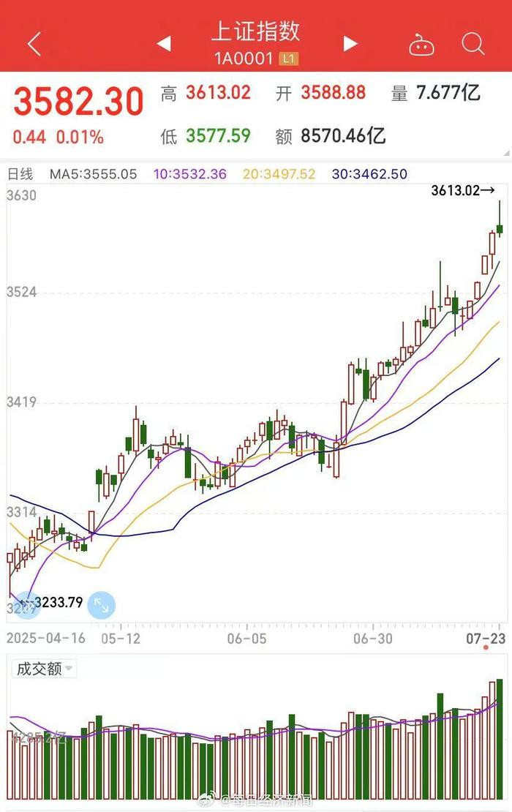Viewport: 512px width, 812px height.
Task: Switch to previous index with left triangle
Action: coord(164,44)
